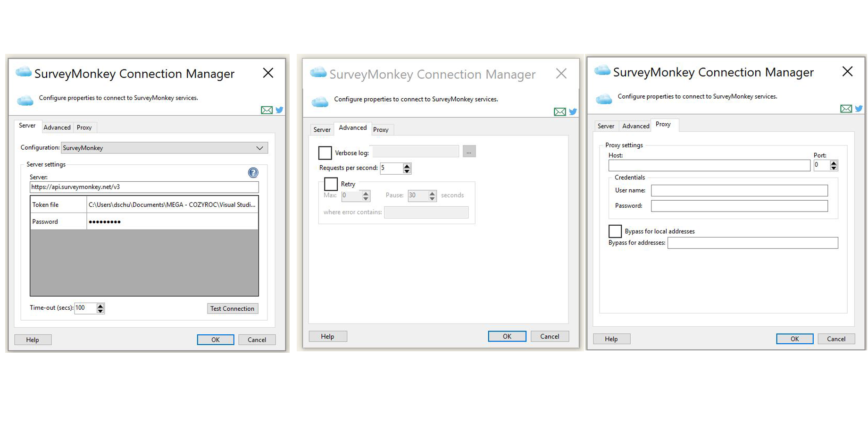Enable the Retry checkbox

click(331, 184)
